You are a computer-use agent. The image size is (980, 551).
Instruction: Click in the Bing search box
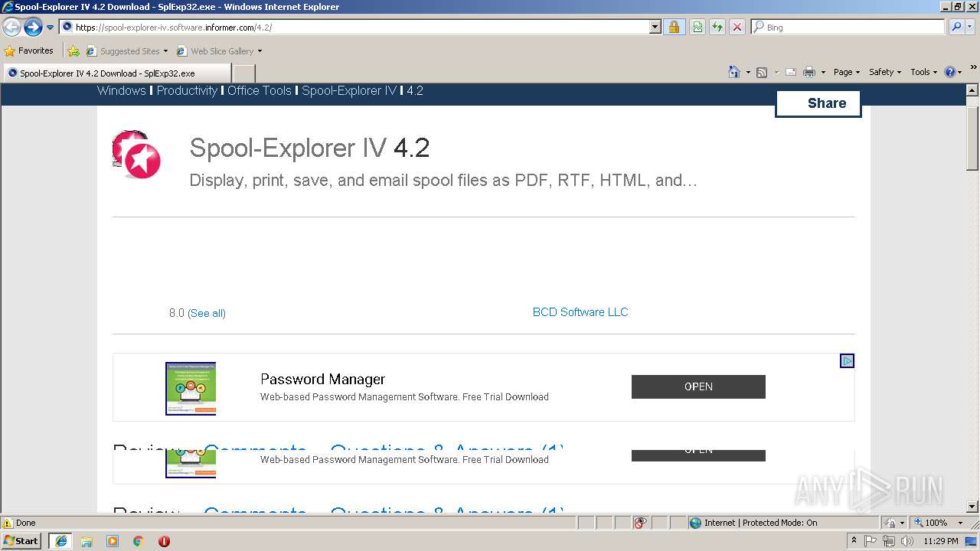tap(848, 27)
